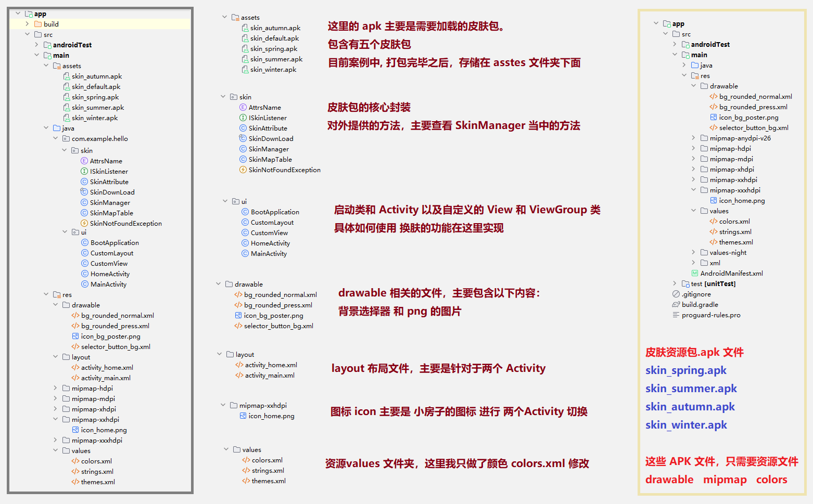
Task: Select ISkinListener in middle skin list
Action: 268,118
